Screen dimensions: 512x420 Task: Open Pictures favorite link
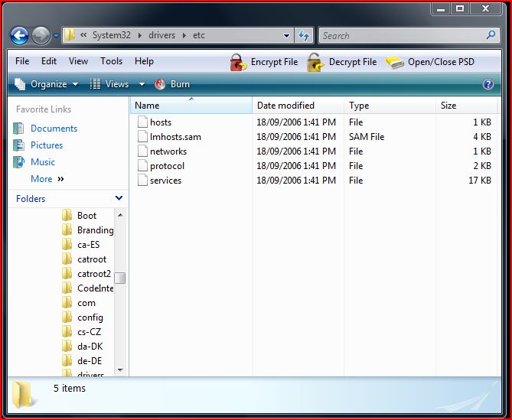(47, 145)
